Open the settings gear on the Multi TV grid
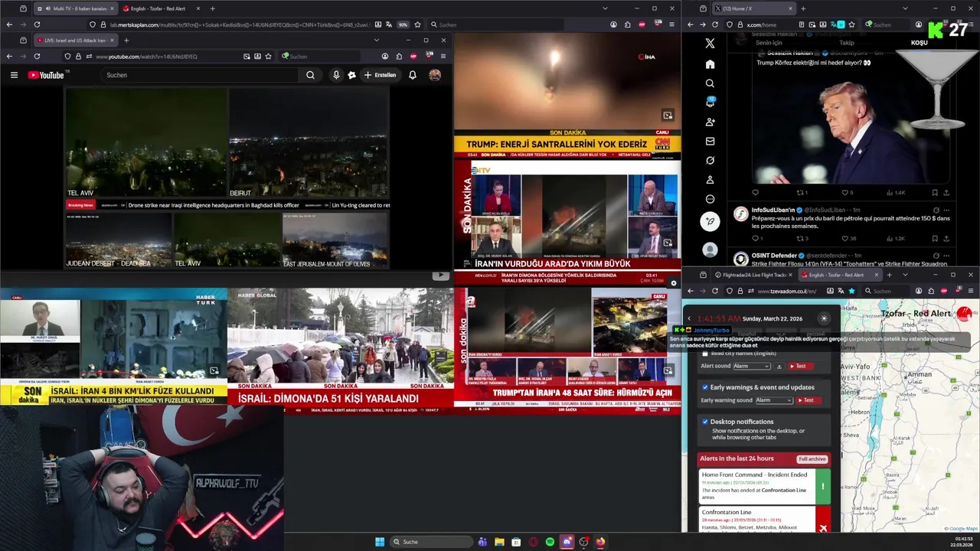The width and height of the screenshot is (980, 551). 673,283
